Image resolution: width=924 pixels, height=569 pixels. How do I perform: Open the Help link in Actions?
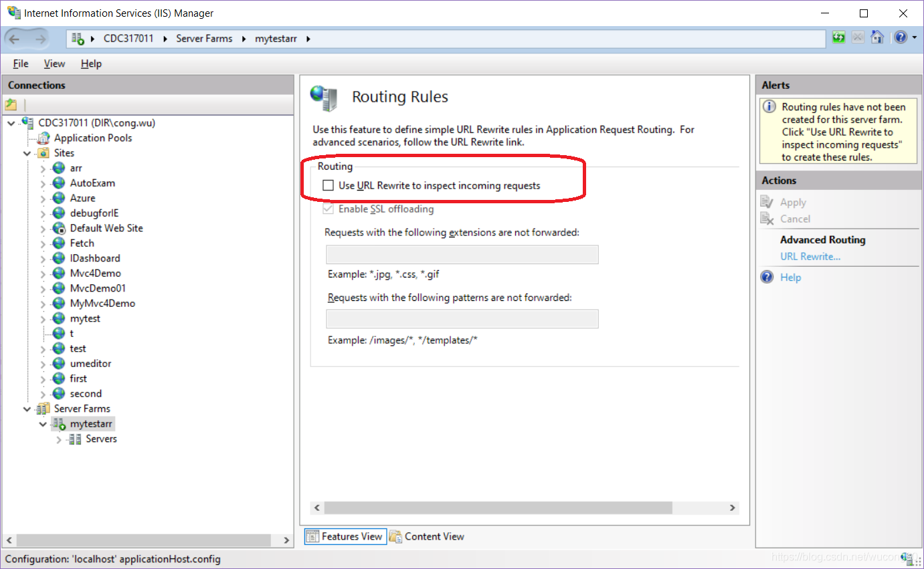pos(790,277)
